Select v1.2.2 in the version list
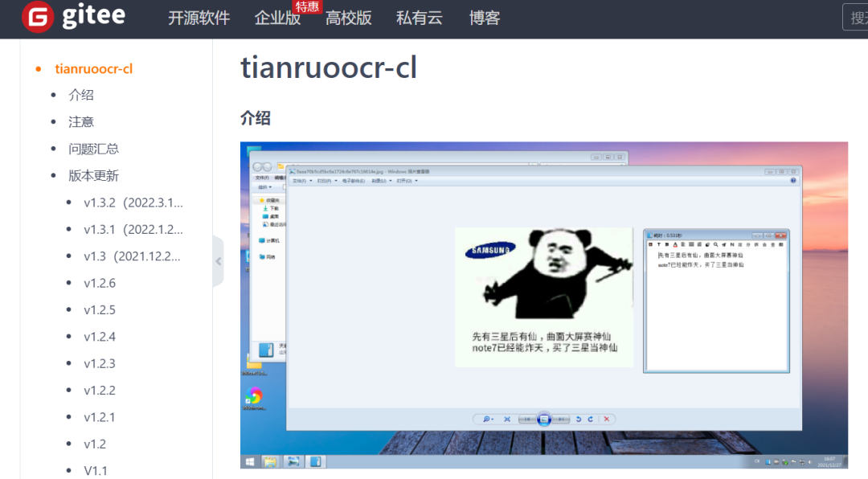Viewport: 868px width, 479px height. tap(100, 391)
